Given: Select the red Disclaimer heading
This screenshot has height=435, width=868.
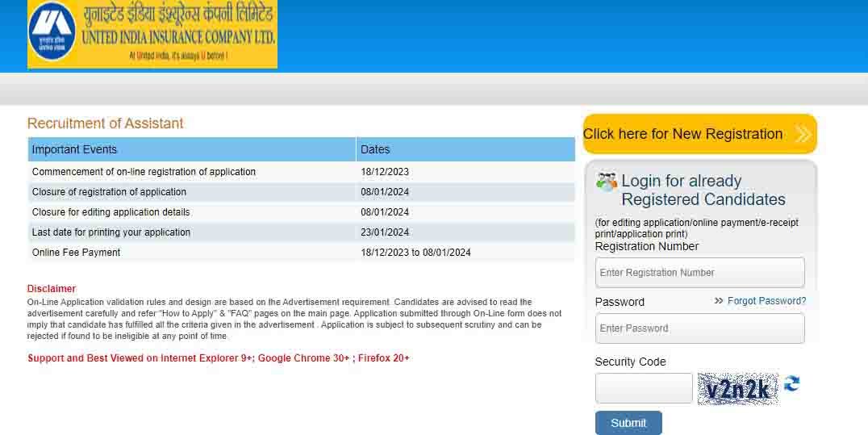Looking at the screenshot, I should point(52,289).
